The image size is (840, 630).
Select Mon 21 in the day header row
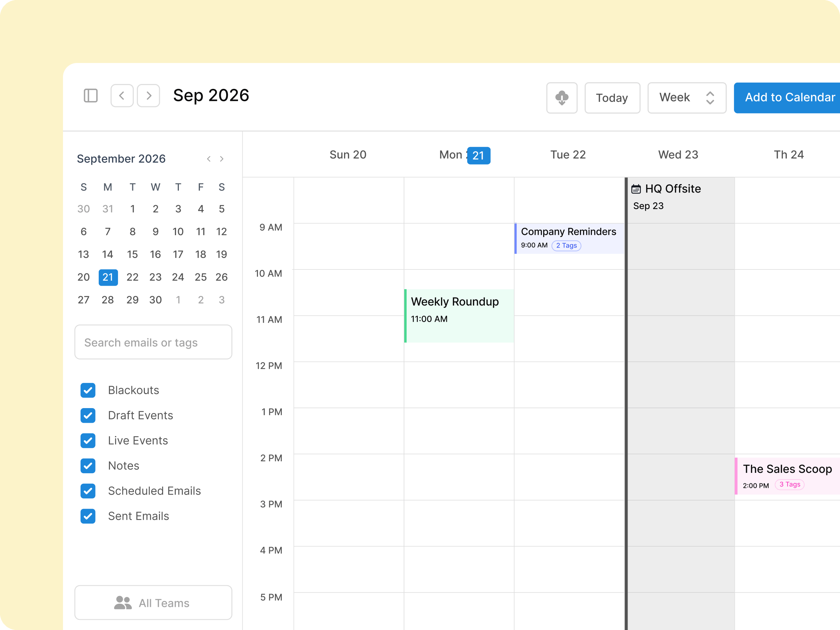click(464, 155)
